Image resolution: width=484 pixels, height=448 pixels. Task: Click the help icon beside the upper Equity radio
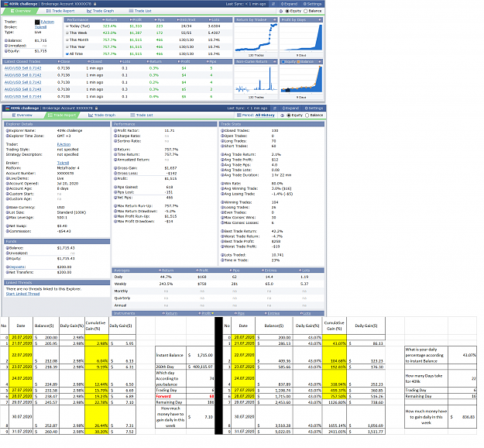[281, 11]
